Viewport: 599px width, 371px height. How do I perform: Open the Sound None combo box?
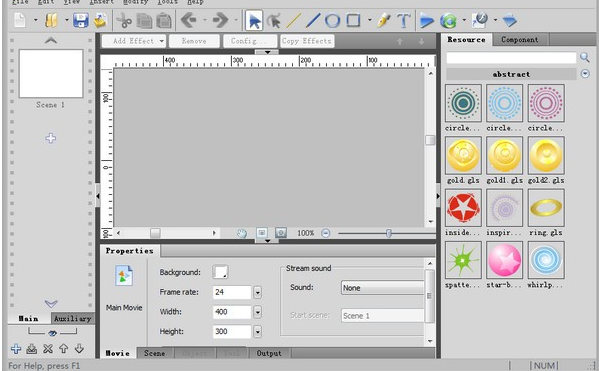tap(382, 288)
